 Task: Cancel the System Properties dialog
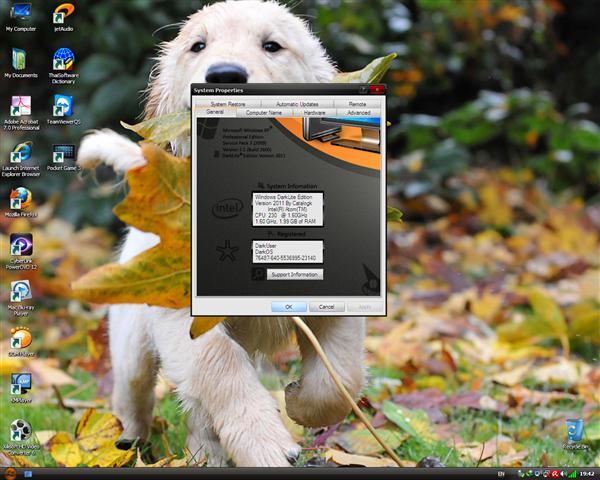[x=326, y=307]
